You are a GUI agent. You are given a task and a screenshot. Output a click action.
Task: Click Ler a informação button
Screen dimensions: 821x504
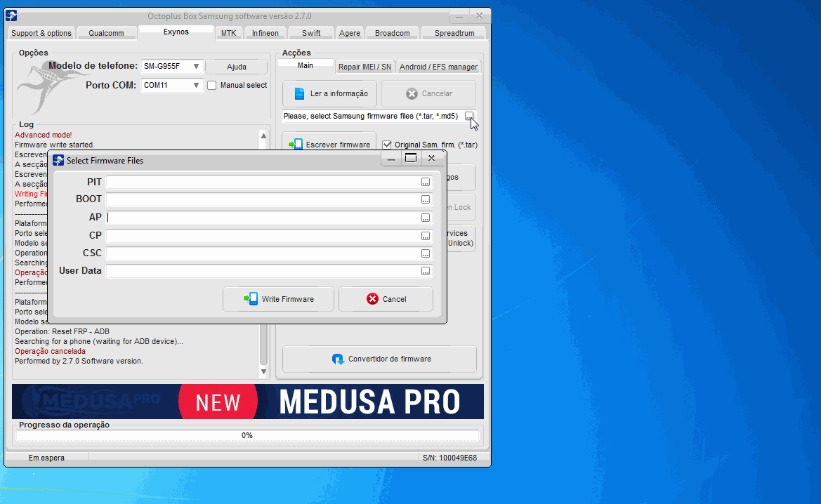pyautogui.click(x=330, y=93)
